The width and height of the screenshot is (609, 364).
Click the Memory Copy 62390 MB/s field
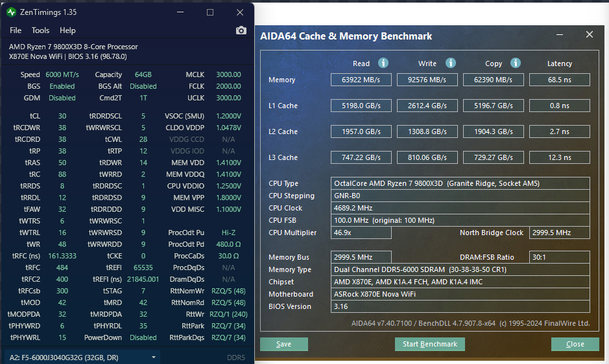[x=494, y=80]
